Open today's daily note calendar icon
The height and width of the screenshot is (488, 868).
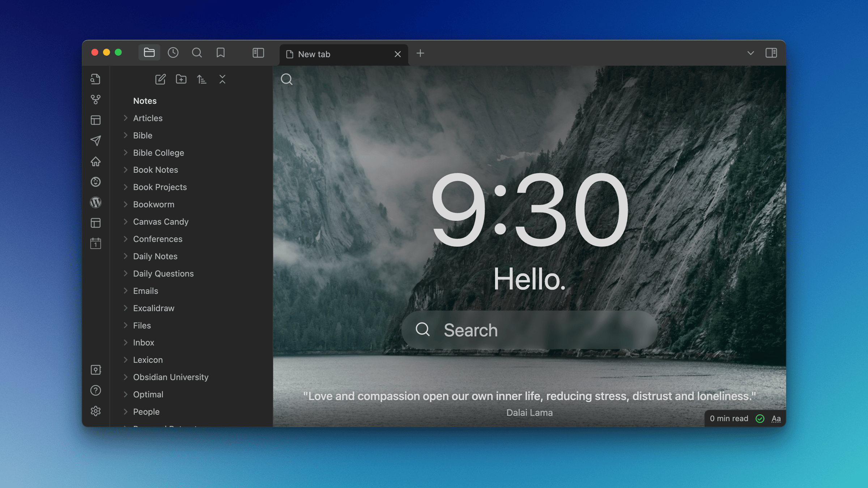click(95, 244)
